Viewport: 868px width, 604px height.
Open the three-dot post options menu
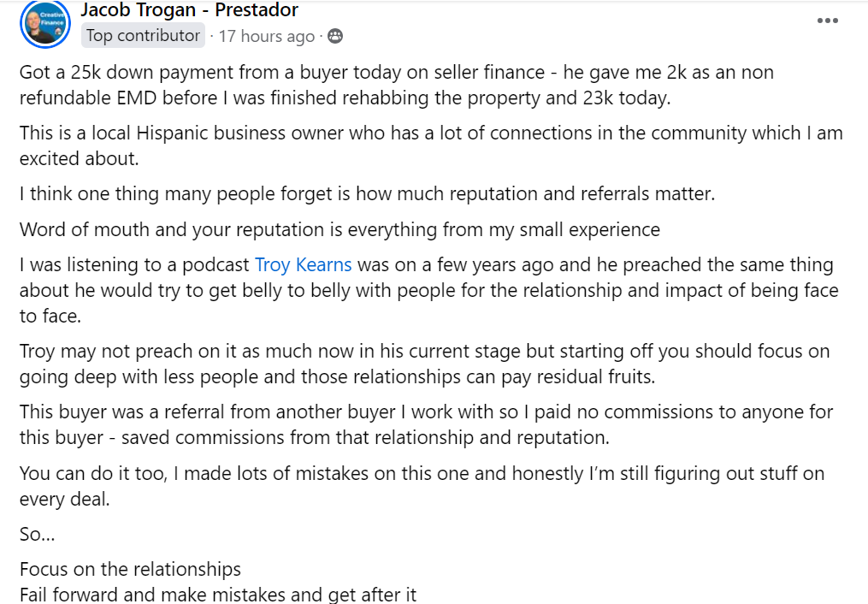pos(827,21)
